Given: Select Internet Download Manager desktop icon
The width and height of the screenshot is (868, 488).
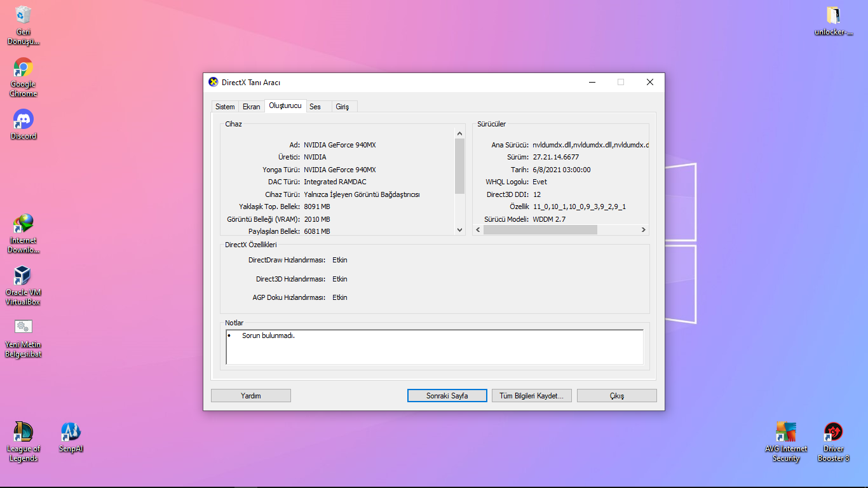Looking at the screenshot, I should [x=24, y=234].
